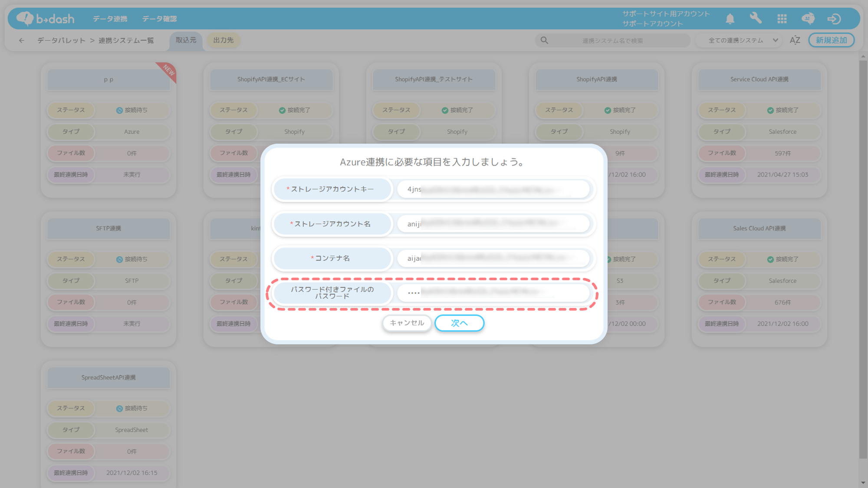Click the vertical scrollbar on the right
Screen dimensions: 868x488
pyautogui.click(x=863, y=259)
